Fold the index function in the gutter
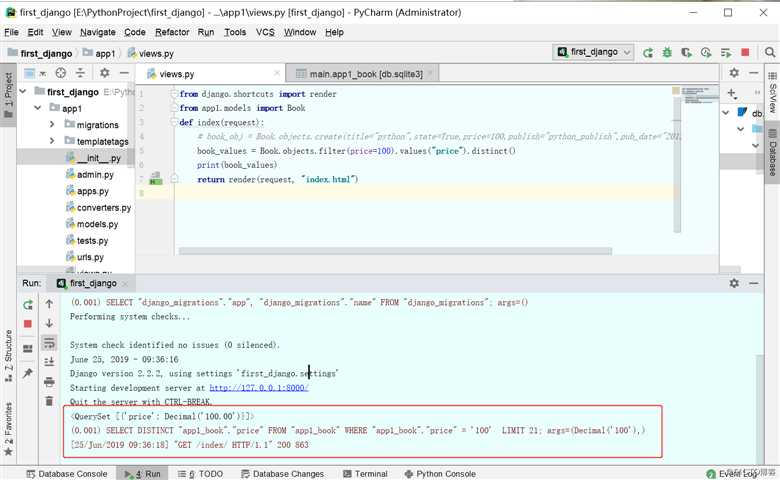 tap(174, 122)
